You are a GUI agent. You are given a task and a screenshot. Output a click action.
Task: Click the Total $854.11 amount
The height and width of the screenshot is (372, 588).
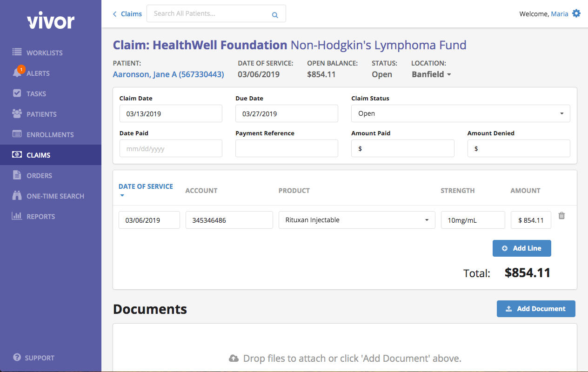(x=528, y=273)
